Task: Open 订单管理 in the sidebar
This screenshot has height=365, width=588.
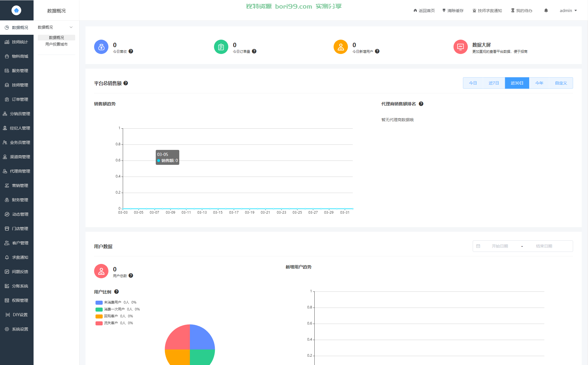Action: pos(17,99)
